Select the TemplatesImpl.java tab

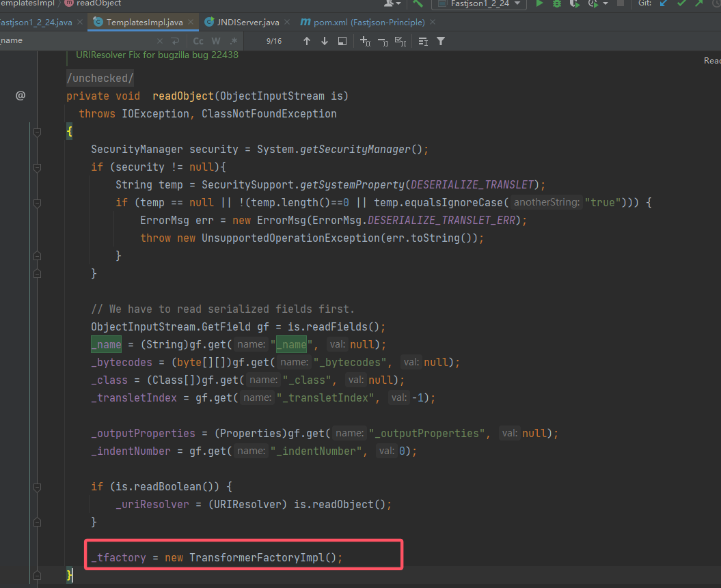pos(144,22)
